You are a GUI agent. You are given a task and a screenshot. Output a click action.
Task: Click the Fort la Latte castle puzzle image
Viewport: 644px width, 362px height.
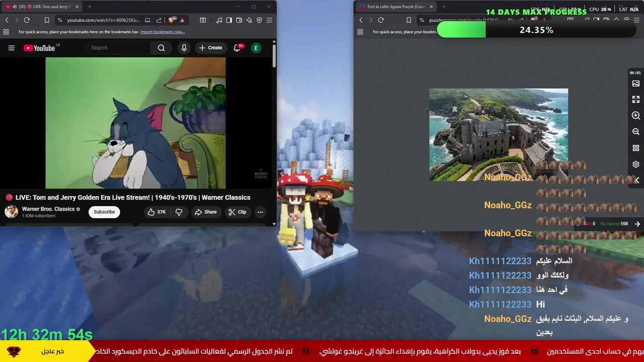(x=499, y=135)
